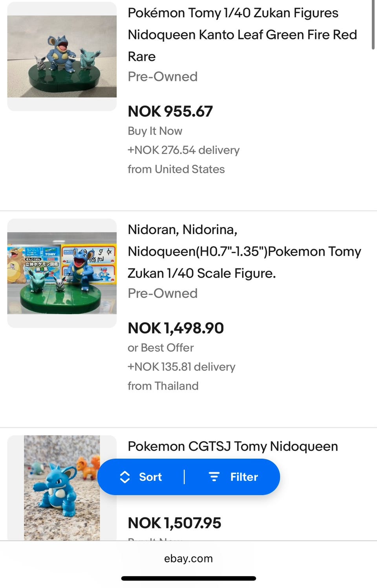Select the NOK 1,498.90 price
The image size is (377, 588).
tap(176, 328)
